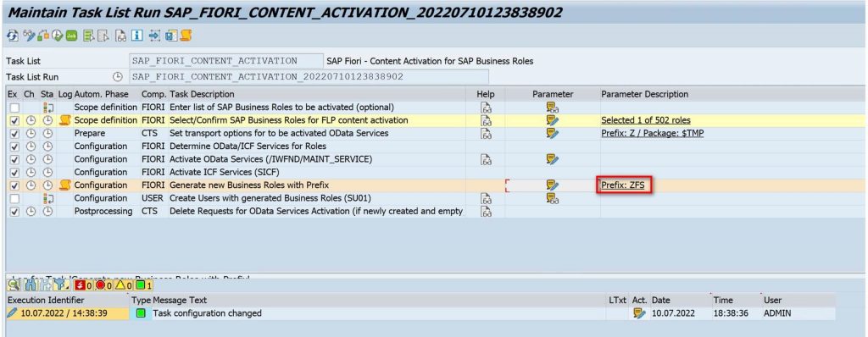Click the refresh icon in the toolbar
The image size is (868, 337).
(13, 36)
